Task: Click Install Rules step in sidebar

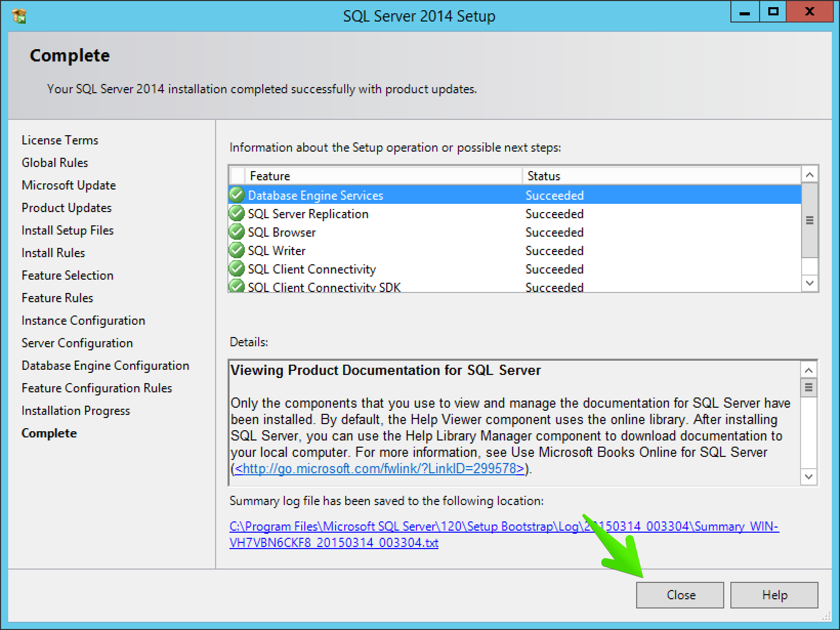Action: [53, 253]
